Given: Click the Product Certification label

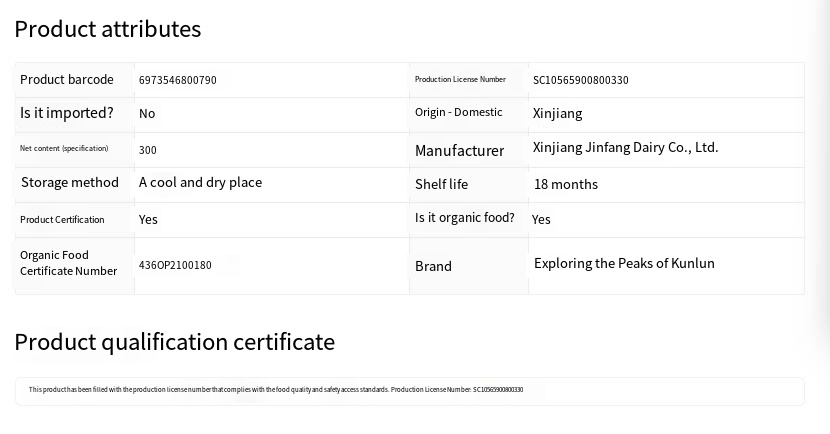Looking at the screenshot, I should pos(62,219).
